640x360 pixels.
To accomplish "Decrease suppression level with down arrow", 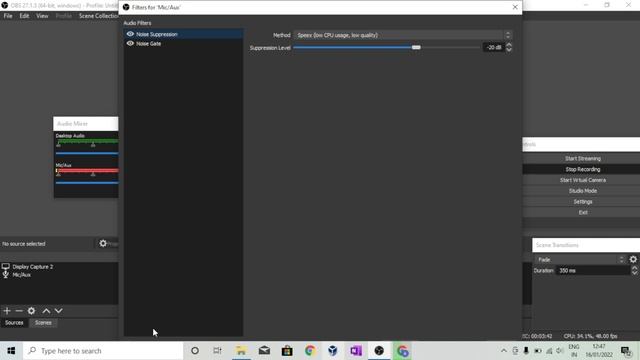I will (x=509, y=50).
